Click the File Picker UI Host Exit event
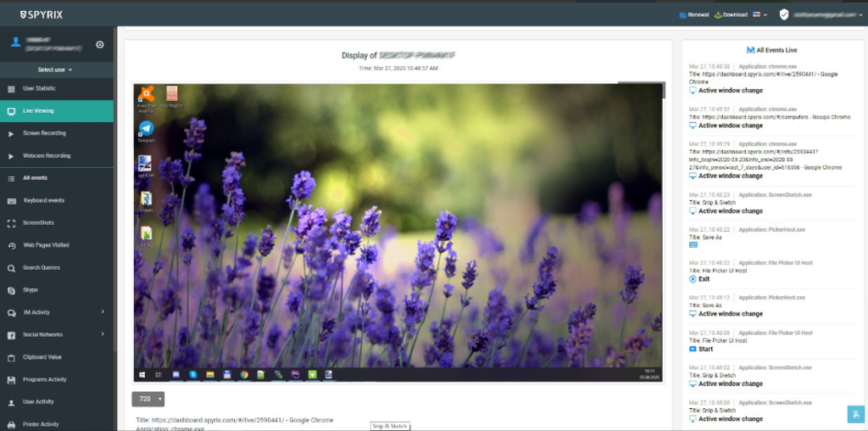 coord(772,271)
